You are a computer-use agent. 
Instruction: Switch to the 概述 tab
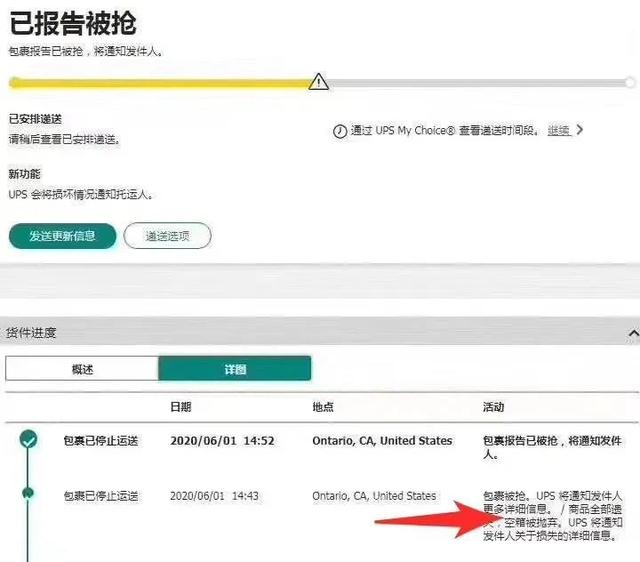82,369
